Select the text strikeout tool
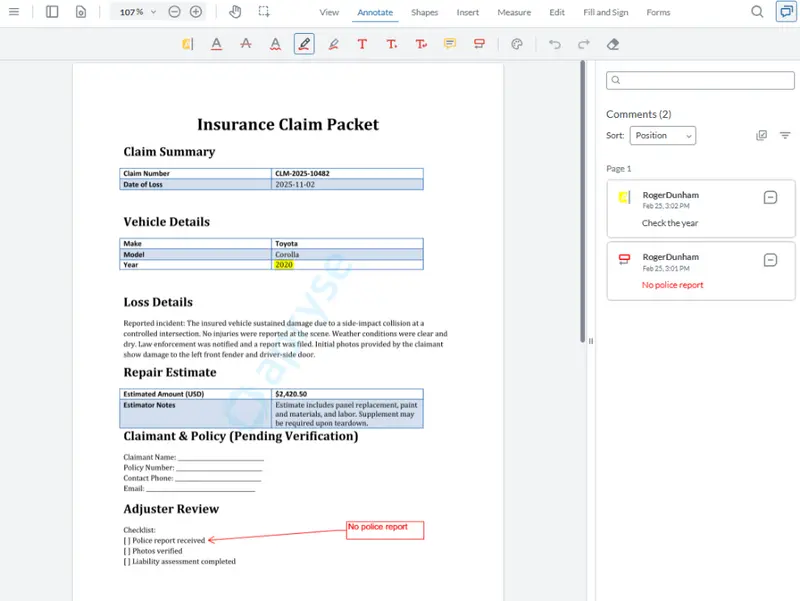 click(246, 44)
